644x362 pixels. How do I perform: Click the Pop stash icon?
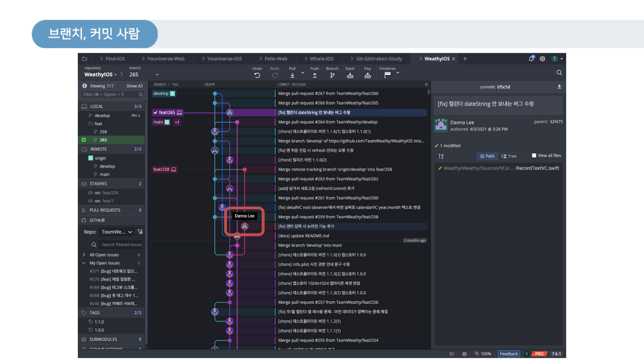click(368, 75)
